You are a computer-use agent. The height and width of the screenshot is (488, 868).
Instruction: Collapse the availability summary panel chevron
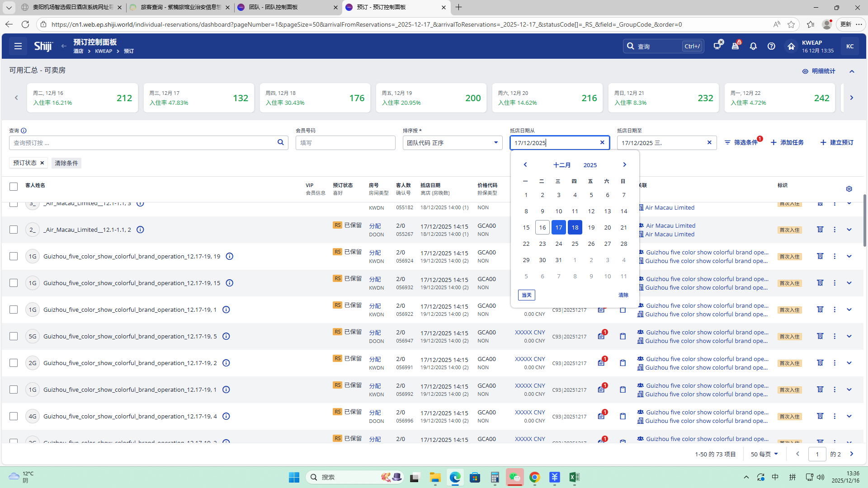pyautogui.click(x=852, y=71)
